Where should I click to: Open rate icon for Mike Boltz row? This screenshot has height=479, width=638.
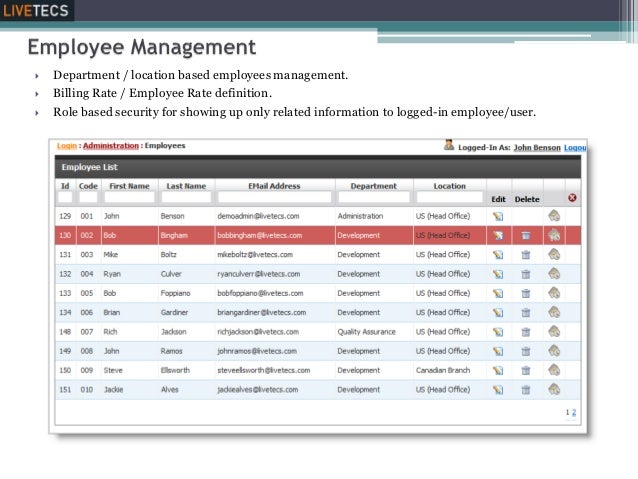point(554,254)
